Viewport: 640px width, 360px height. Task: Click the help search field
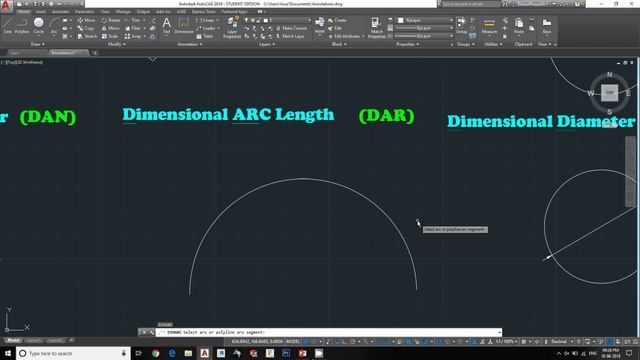pyautogui.click(x=471, y=4)
